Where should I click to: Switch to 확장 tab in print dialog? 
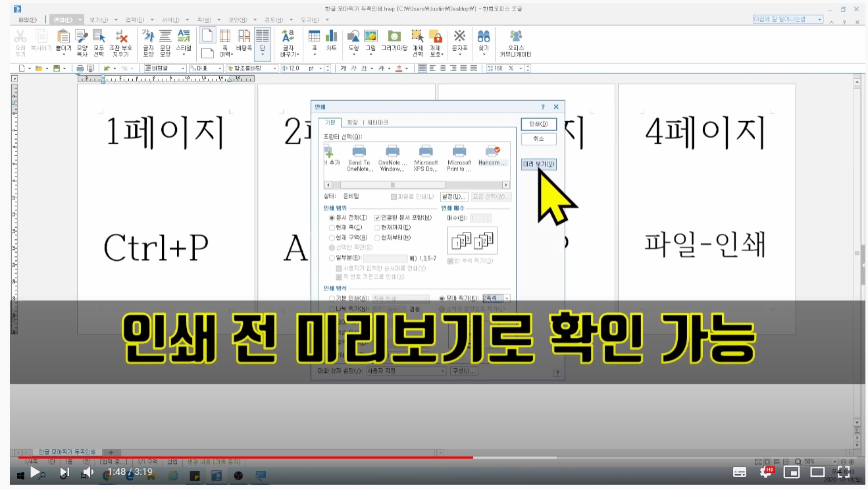click(x=353, y=122)
